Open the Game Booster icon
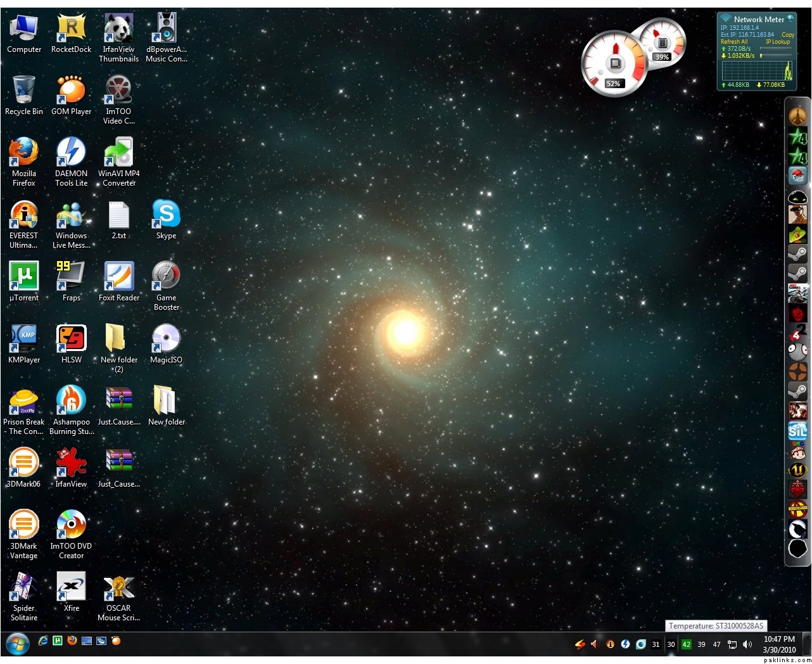This screenshot has height=664, width=812. point(166,277)
